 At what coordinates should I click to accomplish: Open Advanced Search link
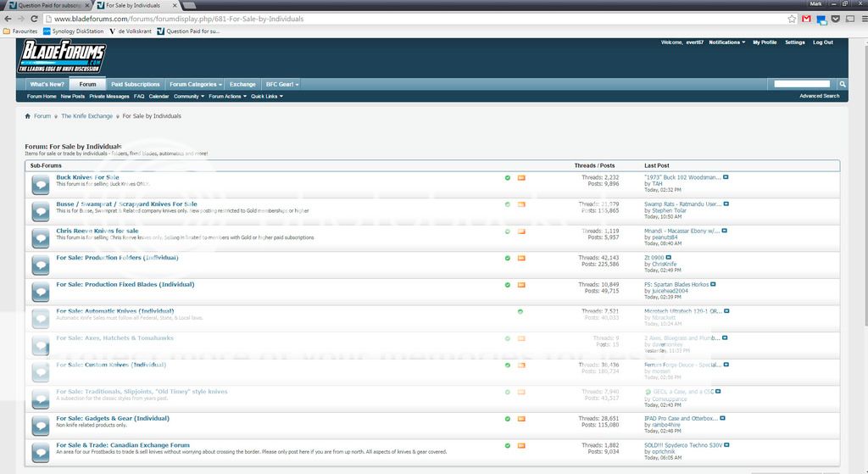pos(820,96)
